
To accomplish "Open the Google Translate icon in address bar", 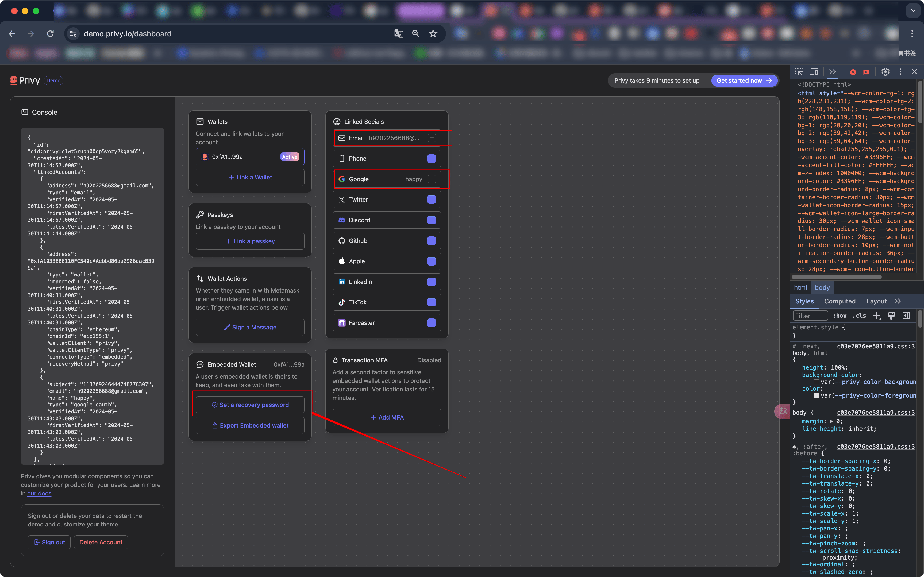I will coord(399,34).
